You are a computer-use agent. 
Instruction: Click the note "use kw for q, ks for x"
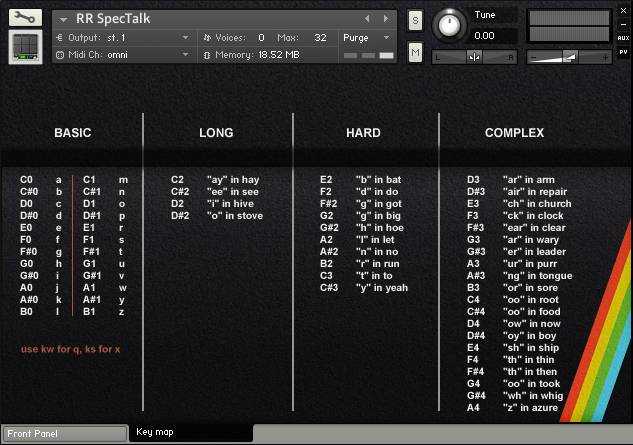tap(71, 349)
